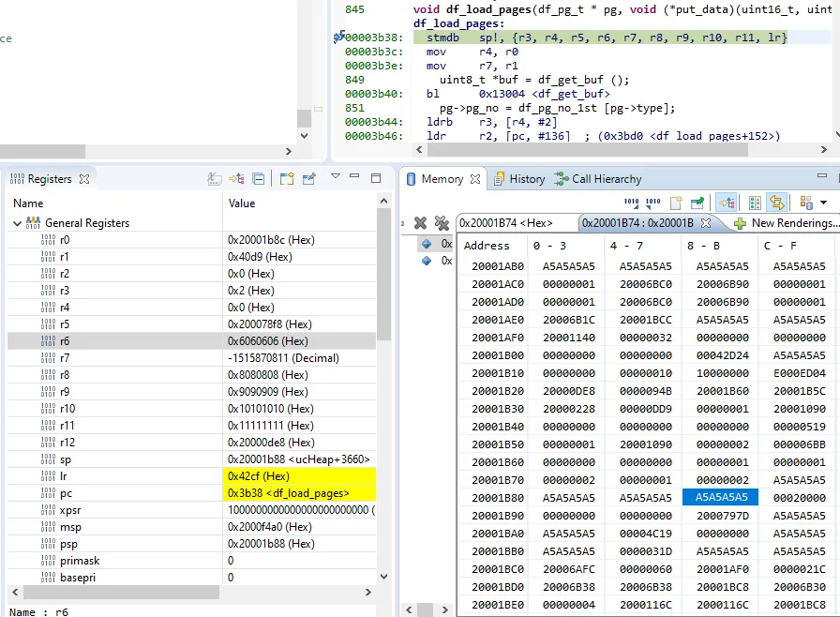
Task: Click the Registers view menu triangle
Action: [335, 177]
